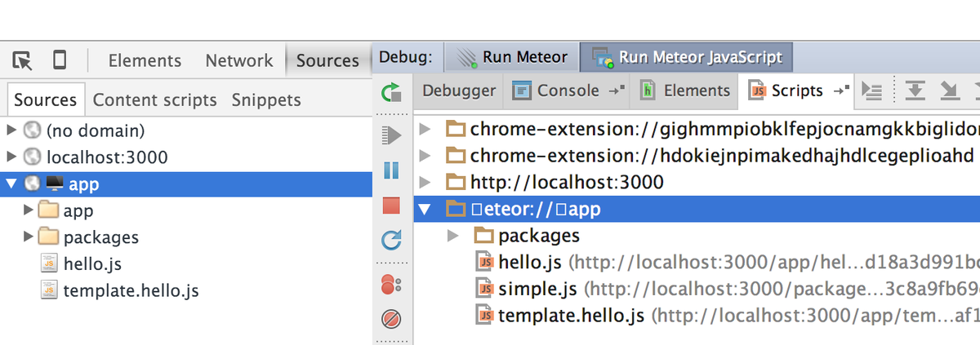The height and width of the screenshot is (345, 980).
Task: Click the JS file icon beside simple.js
Action: coord(485,289)
